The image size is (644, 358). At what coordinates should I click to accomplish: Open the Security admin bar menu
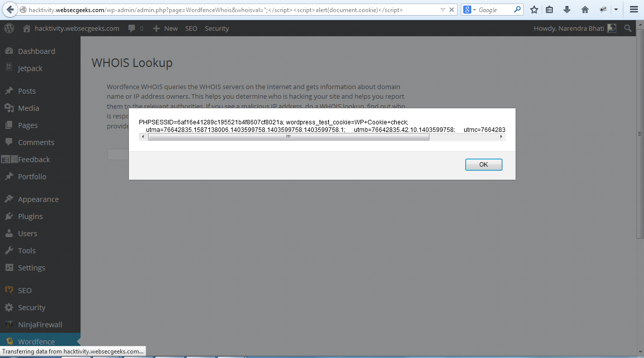click(x=217, y=28)
